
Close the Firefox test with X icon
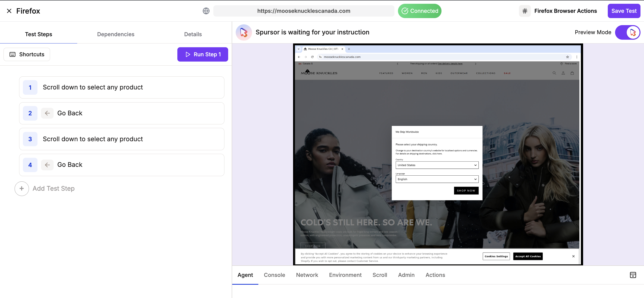pos(9,11)
